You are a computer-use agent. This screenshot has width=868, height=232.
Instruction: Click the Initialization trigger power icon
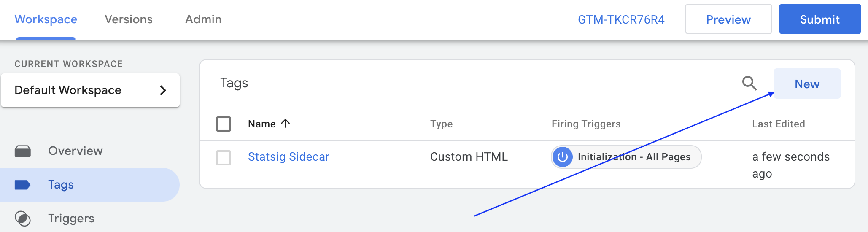[563, 157]
